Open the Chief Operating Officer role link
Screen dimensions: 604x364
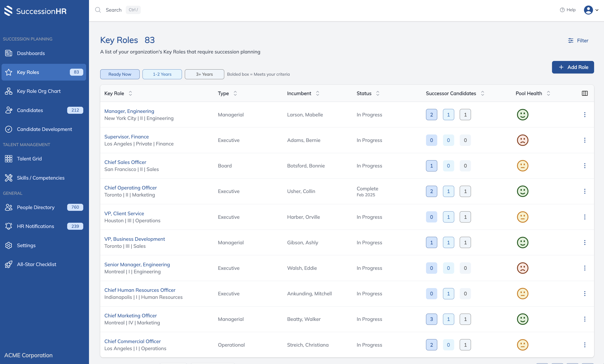tap(130, 188)
